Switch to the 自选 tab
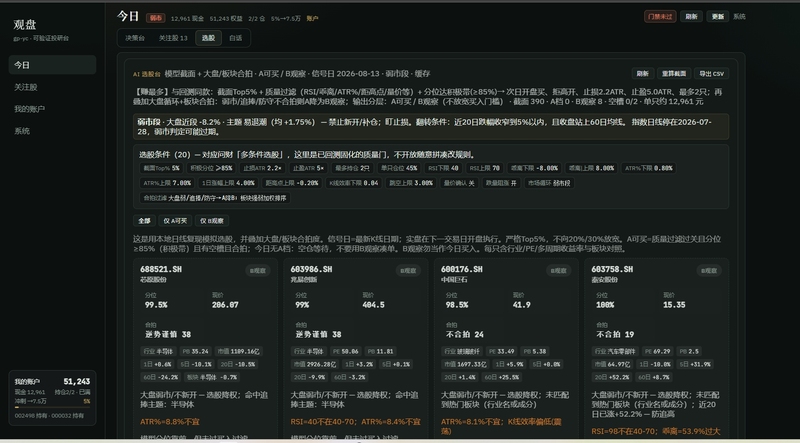 pos(236,38)
